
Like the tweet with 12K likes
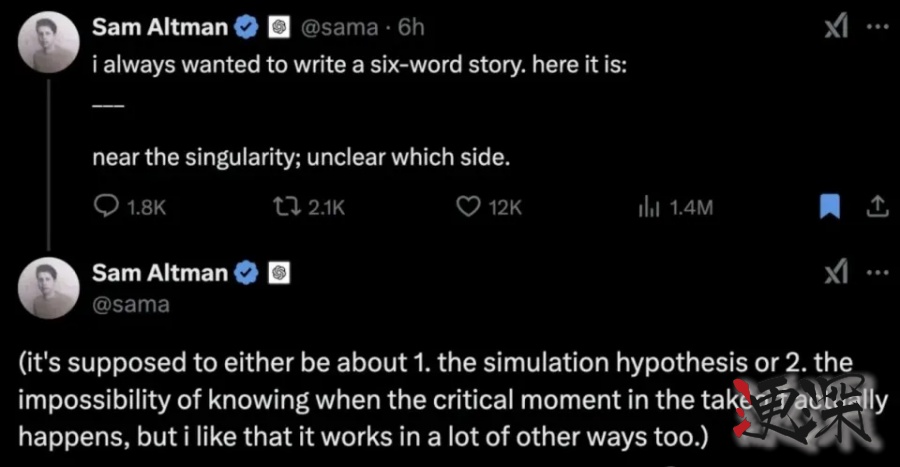point(467,207)
